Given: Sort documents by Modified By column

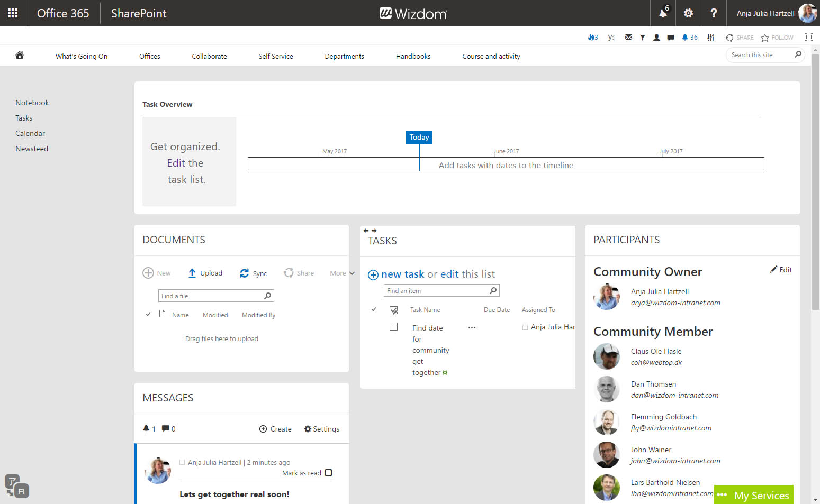Looking at the screenshot, I should 259,315.
